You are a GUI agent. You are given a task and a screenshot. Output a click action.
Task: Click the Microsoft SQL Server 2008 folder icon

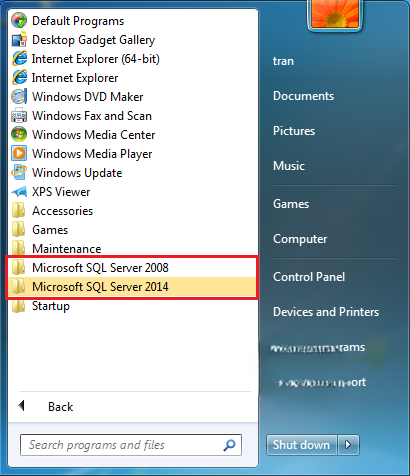click(18, 268)
